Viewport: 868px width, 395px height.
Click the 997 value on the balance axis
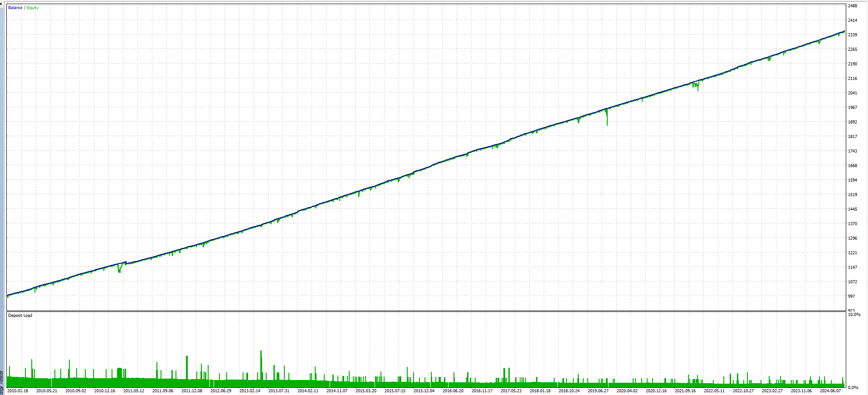(x=852, y=296)
